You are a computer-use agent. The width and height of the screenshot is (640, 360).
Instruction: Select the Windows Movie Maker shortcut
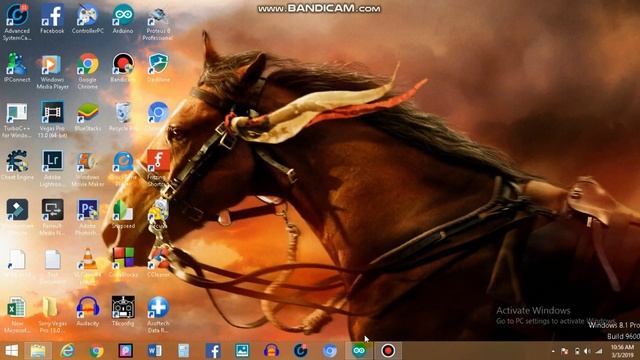87,169
